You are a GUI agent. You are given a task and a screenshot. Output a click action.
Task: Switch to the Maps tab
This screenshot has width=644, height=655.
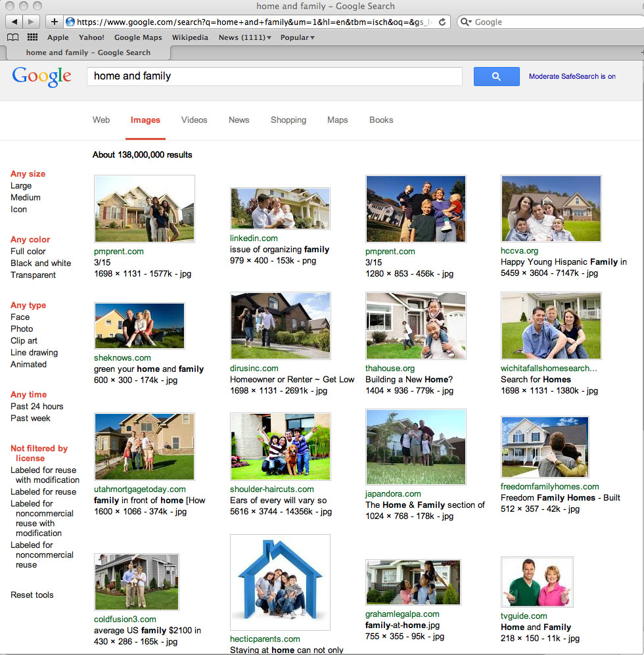(337, 120)
